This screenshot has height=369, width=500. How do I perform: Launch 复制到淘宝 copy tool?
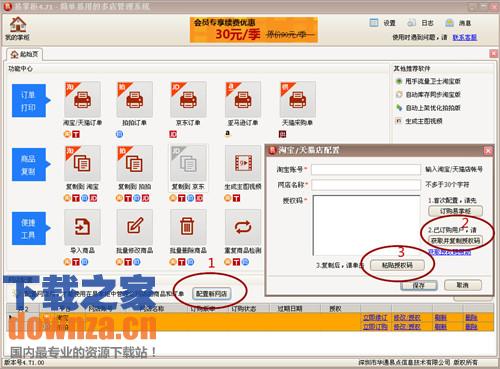coord(82,163)
